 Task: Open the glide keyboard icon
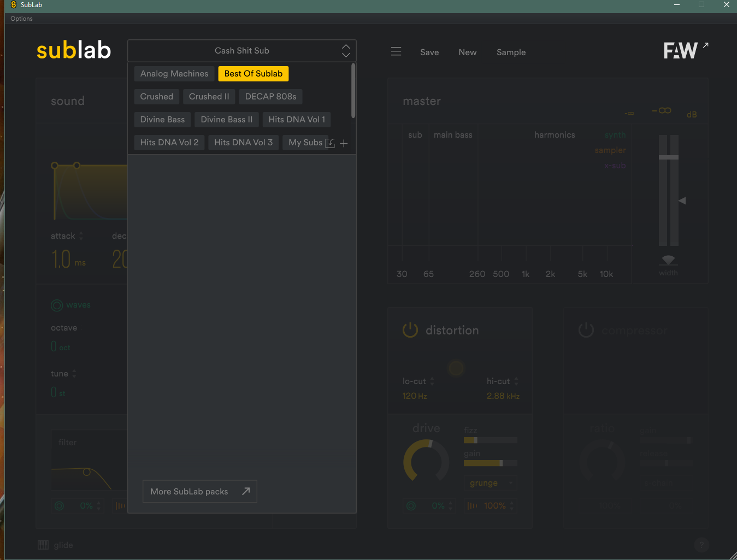click(x=43, y=545)
